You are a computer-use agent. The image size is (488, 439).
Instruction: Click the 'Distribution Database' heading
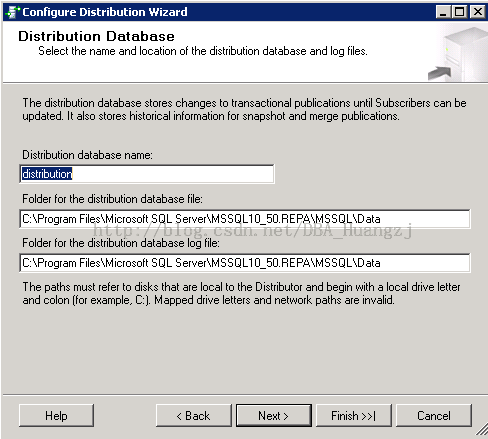click(x=96, y=36)
